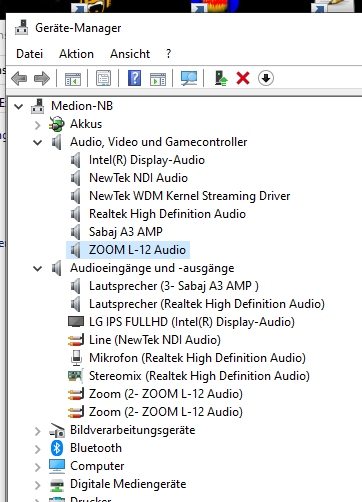
Task: Click the sound card icon of Stereomix
Action: [75, 376]
